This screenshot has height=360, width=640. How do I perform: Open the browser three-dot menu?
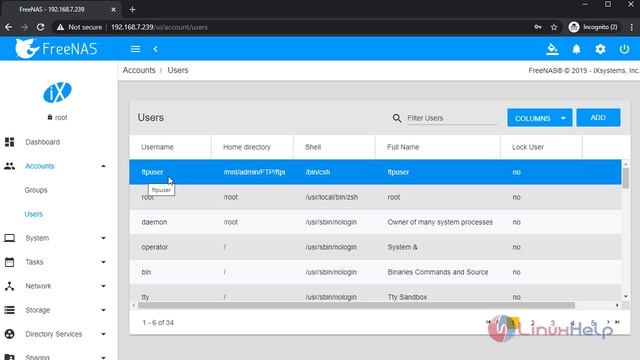[631, 27]
